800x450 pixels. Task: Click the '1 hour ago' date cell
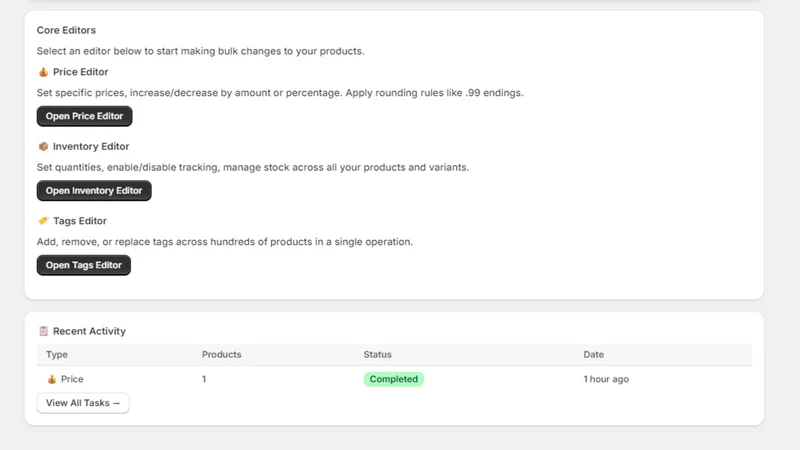[606, 379]
